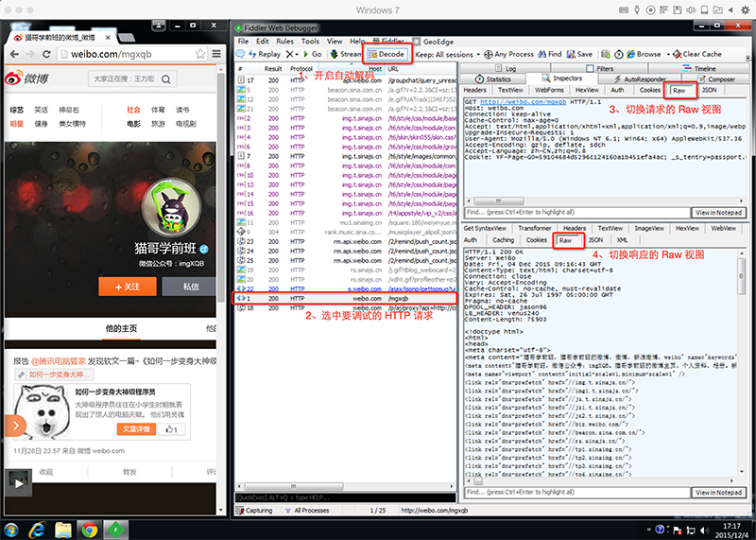756x540 pixels.
Task: Switch to the Statistics tab
Action: (x=493, y=79)
